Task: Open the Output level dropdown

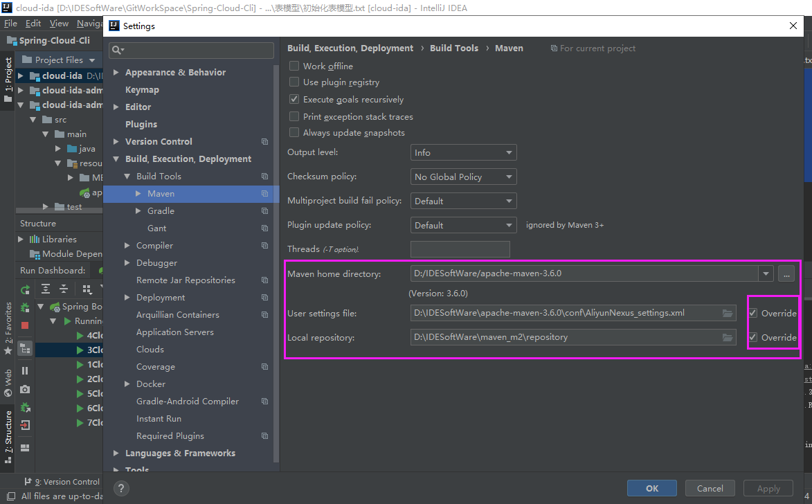Action: tap(463, 152)
